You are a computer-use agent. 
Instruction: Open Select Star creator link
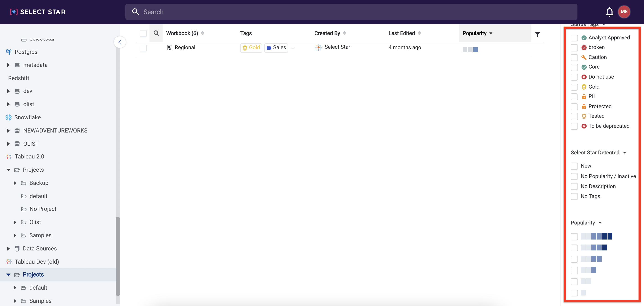click(x=337, y=47)
